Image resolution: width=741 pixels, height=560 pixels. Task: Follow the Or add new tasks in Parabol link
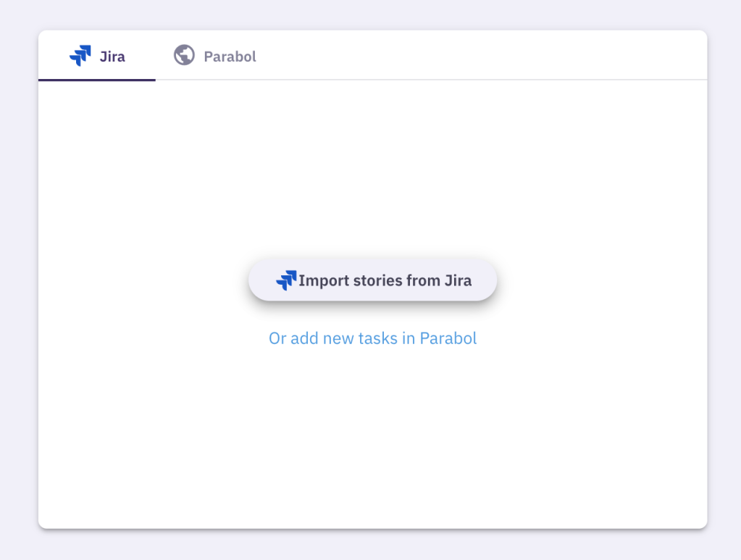tap(373, 338)
